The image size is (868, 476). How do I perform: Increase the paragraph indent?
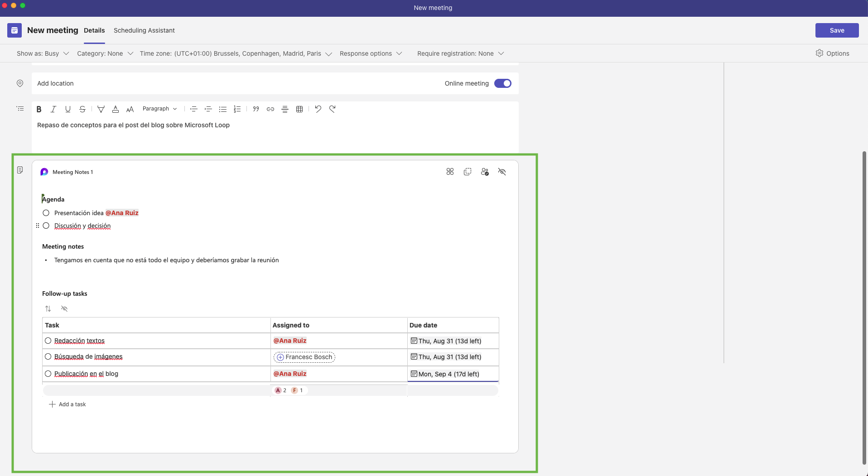tap(208, 109)
